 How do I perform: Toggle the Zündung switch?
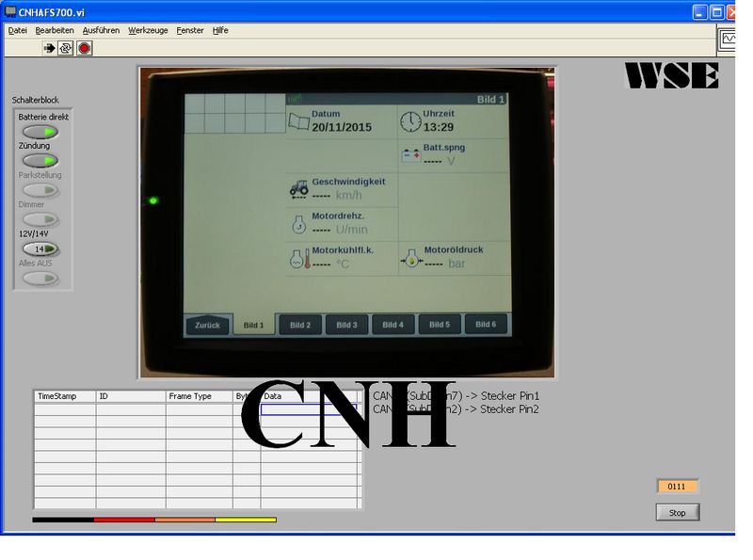pyautogui.click(x=40, y=160)
